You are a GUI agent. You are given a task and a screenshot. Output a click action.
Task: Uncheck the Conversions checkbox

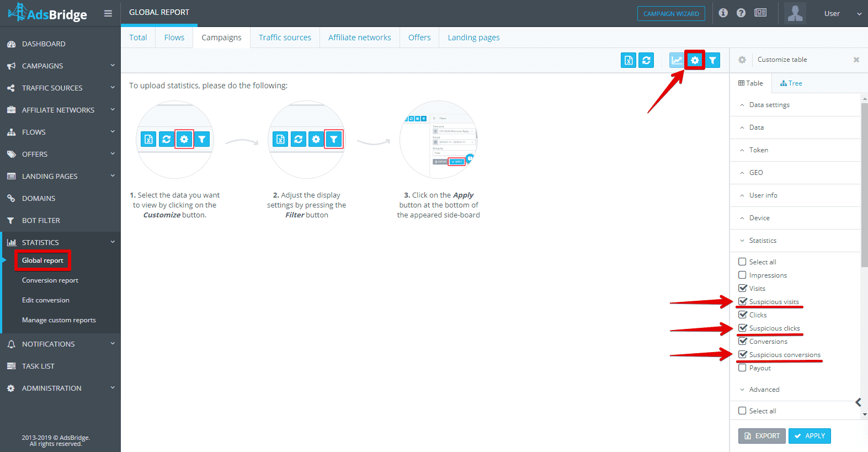tap(742, 341)
